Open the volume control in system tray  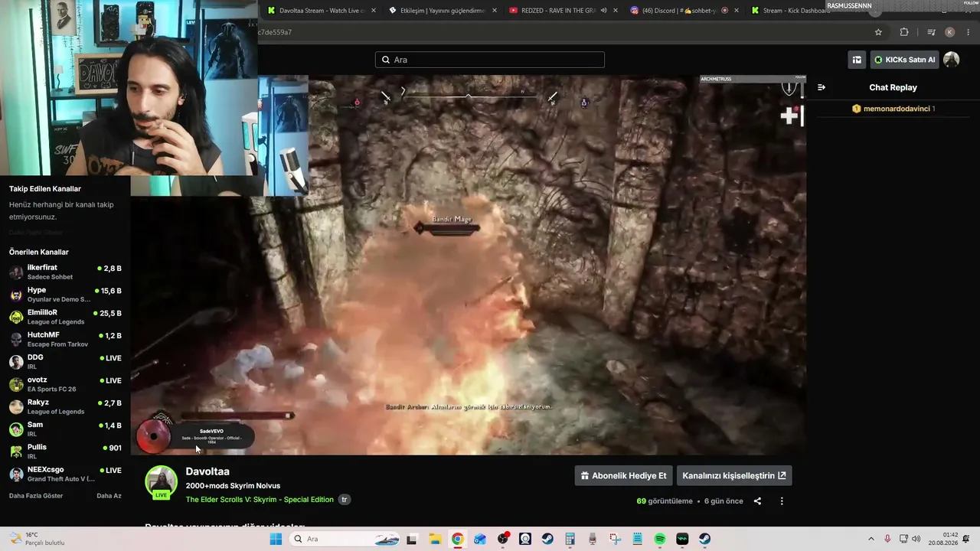tap(916, 539)
